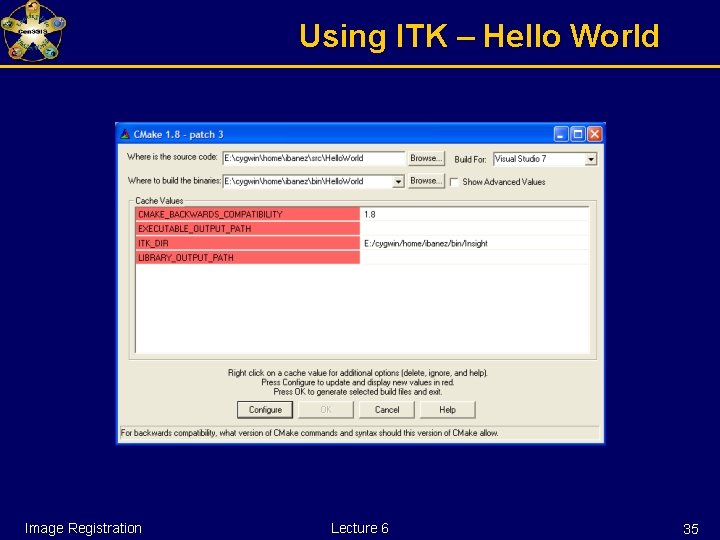Click the 'Where is the source code' label

tap(172, 157)
